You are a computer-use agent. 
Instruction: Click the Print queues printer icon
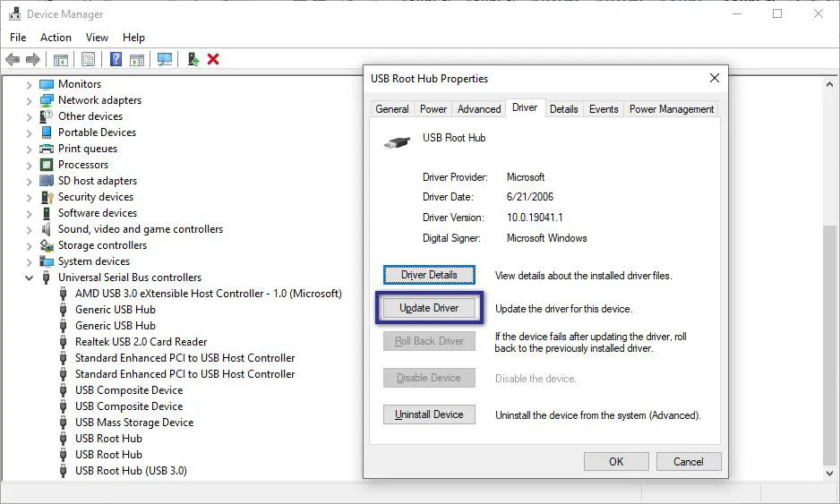pyautogui.click(x=47, y=149)
